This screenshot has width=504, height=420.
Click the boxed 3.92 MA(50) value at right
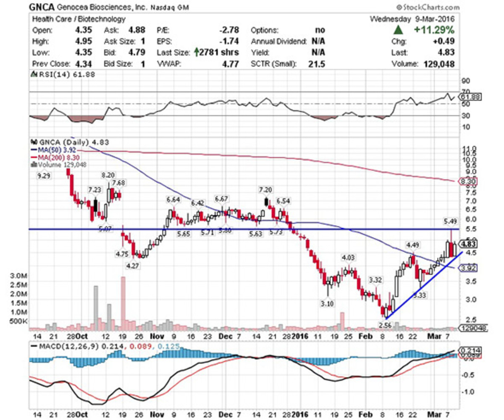tap(469, 268)
